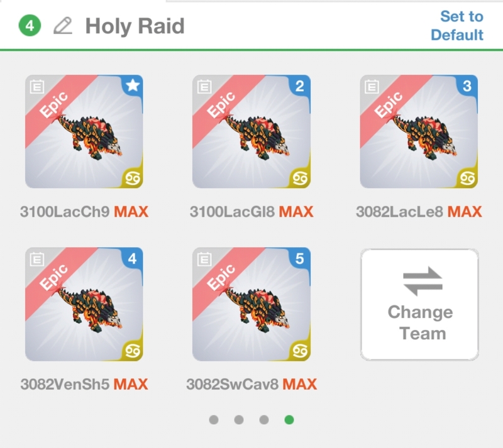Screen dimensions: 503x448
Task: Switch to the third team page dot
Action: pyautogui.click(x=263, y=420)
